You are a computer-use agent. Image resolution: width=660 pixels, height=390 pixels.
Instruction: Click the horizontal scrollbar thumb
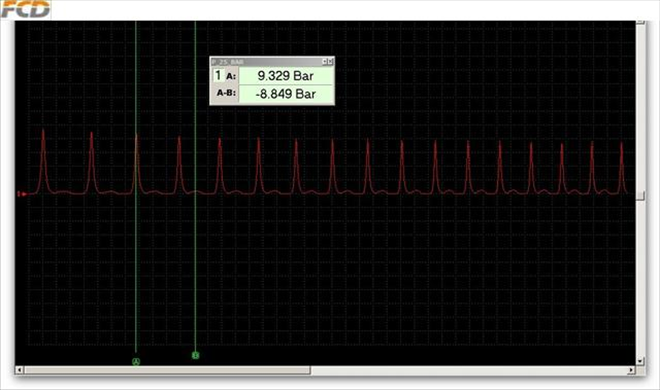tap(168, 370)
